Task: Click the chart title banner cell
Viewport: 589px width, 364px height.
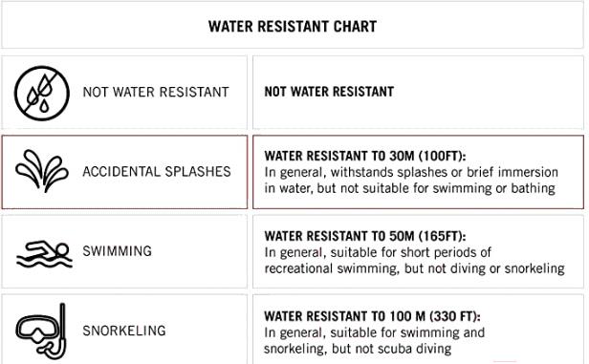Action: pos(293,25)
